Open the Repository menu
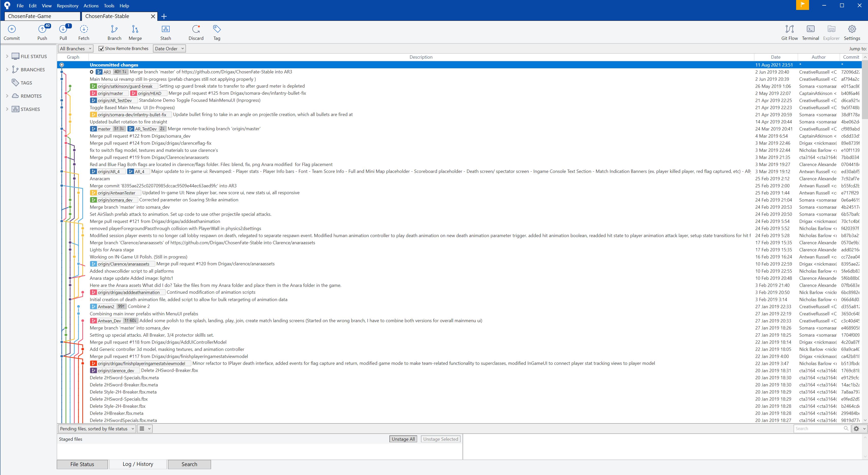Image resolution: width=868 pixels, height=475 pixels. [x=67, y=6]
